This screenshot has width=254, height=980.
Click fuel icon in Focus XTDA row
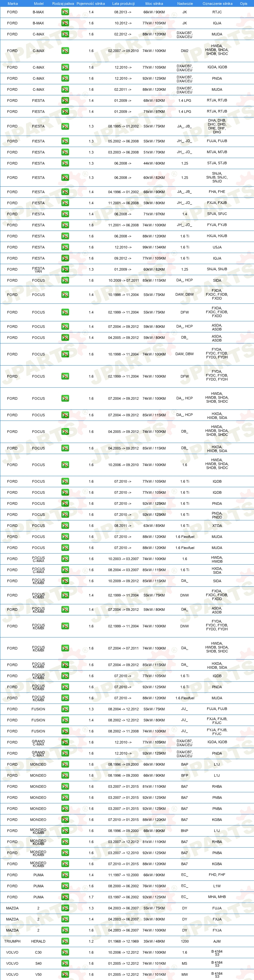point(65,526)
